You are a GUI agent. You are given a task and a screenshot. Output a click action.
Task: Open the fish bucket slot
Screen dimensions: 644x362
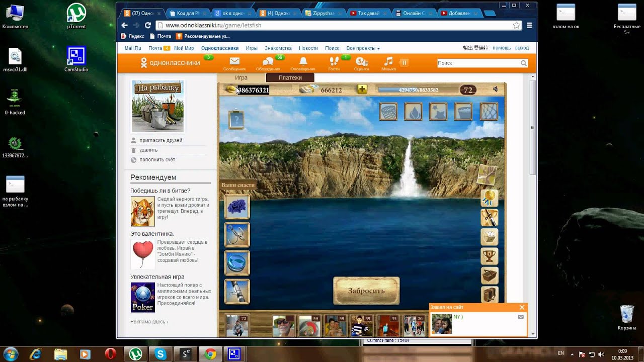click(463, 112)
